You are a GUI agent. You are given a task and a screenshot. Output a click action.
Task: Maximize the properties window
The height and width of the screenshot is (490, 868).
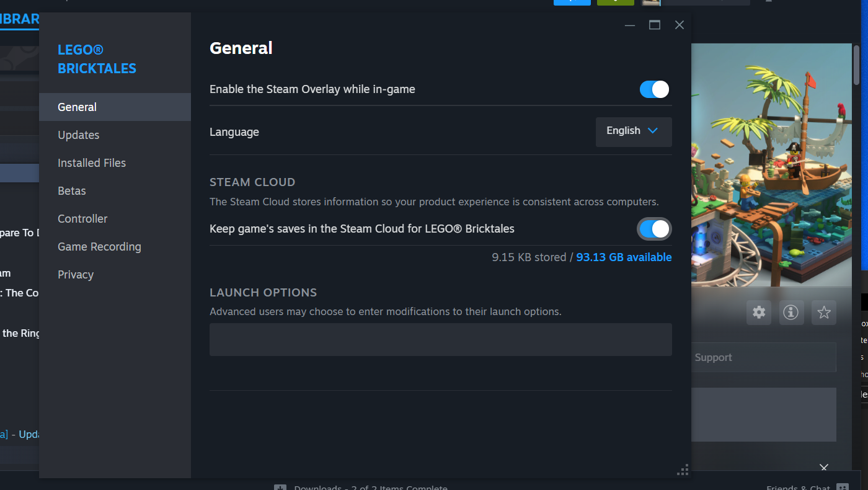[655, 25]
